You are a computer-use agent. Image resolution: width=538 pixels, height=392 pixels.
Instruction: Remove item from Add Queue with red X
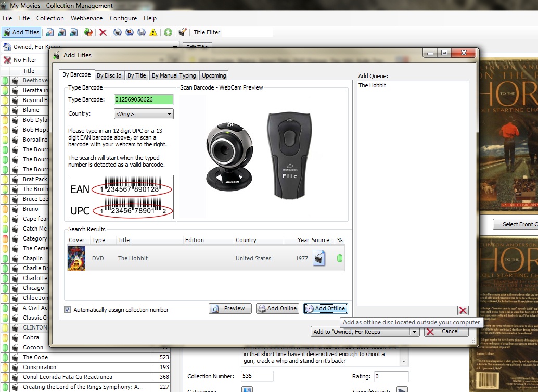tap(463, 311)
